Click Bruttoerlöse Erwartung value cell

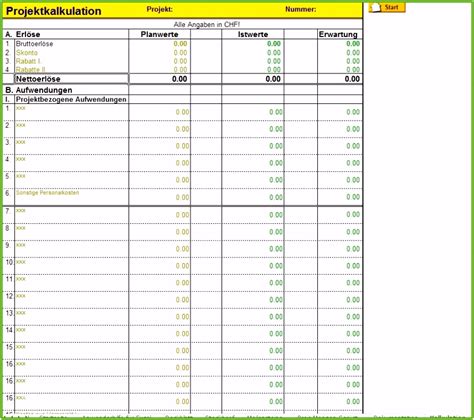click(x=353, y=44)
